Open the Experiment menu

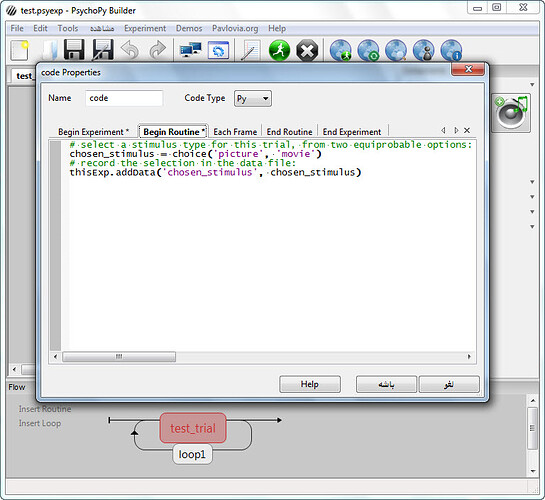[x=145, y=28]
